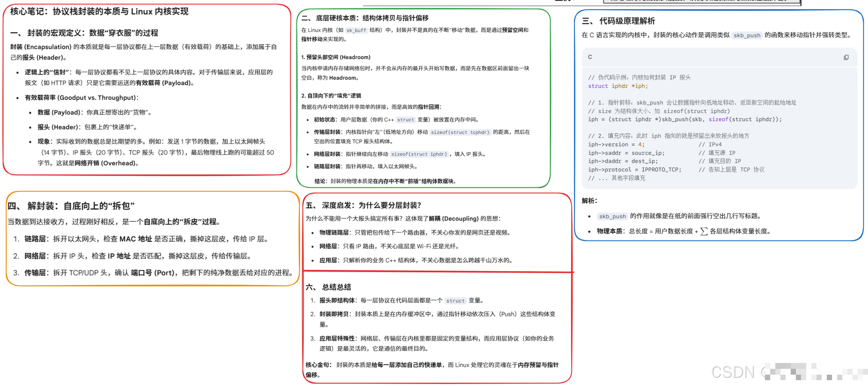Click the bullet label '初始状态'
Viewport: 868px width, 386px height.
click(324, 120)
